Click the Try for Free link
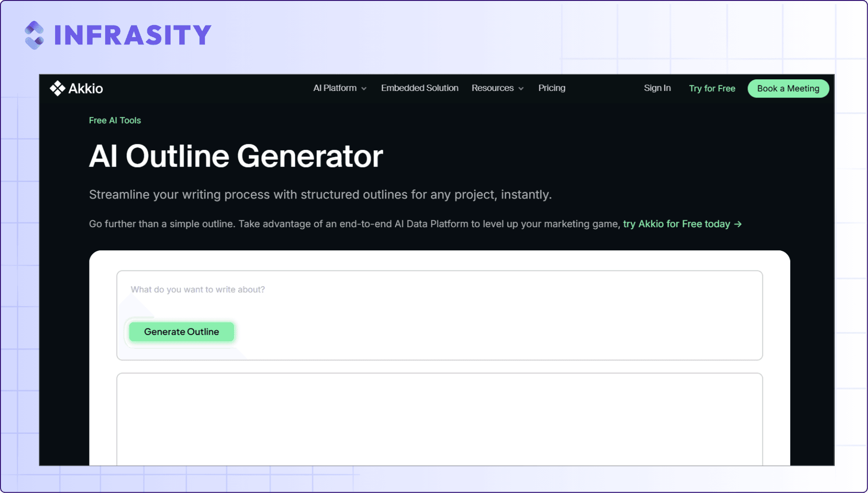This screenshot has width=868, height=493. click(x=712, y=89)
